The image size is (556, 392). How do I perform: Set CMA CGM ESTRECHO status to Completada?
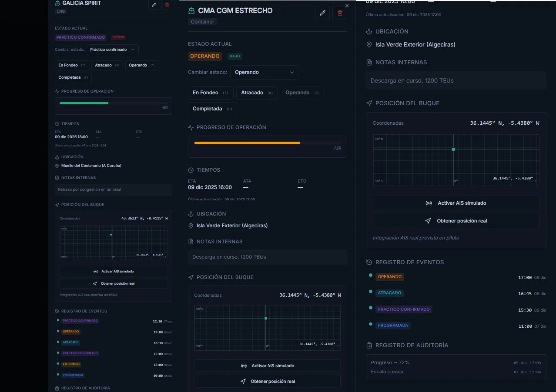click(x=212, y=109)
